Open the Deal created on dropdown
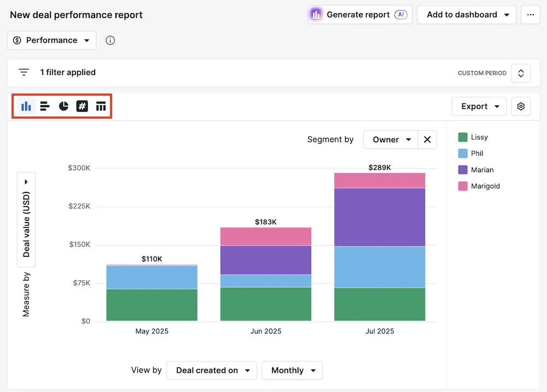The height and width of the screenshot is (392, 547). (x=211, y=370)
